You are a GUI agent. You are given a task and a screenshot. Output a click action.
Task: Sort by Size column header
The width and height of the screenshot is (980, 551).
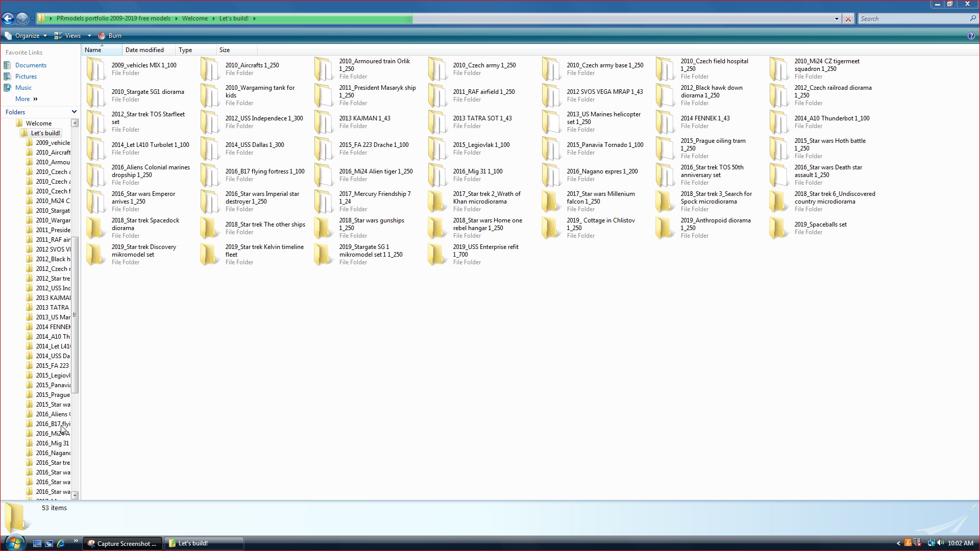tap(236, 50)
